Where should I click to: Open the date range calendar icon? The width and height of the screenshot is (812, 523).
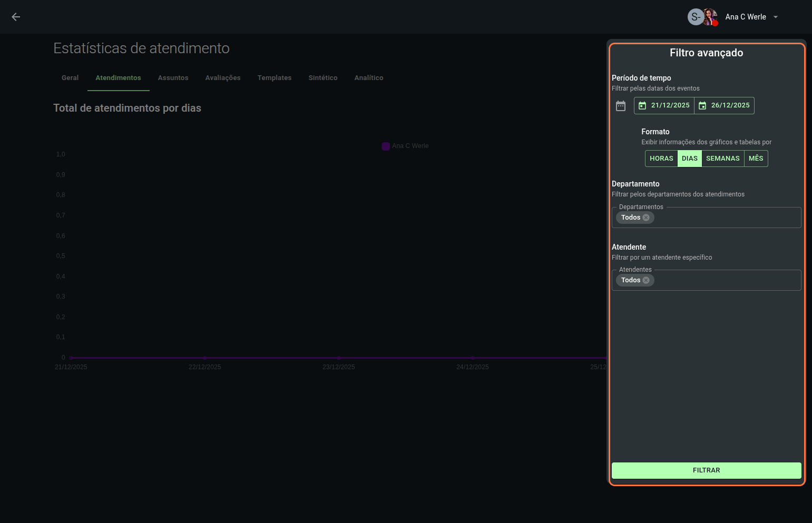[621, 106]
